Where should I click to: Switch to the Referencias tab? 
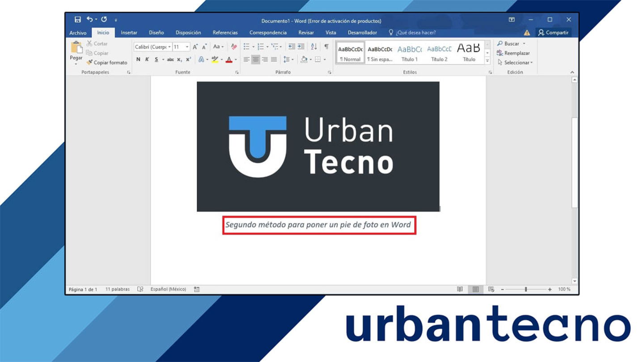(x=225, y=33)
